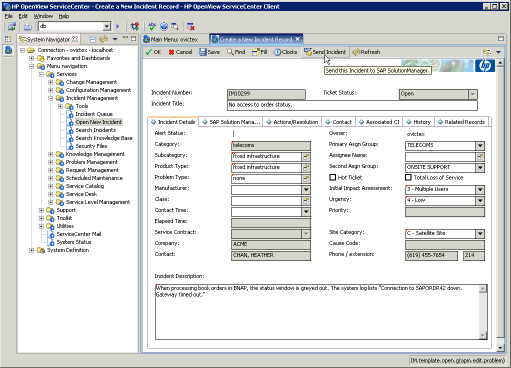The height and width of the screenshot is (368, 511).
Task: Switch to Associated CI tab
Action: pyautogui.click(x=379, y=122)
